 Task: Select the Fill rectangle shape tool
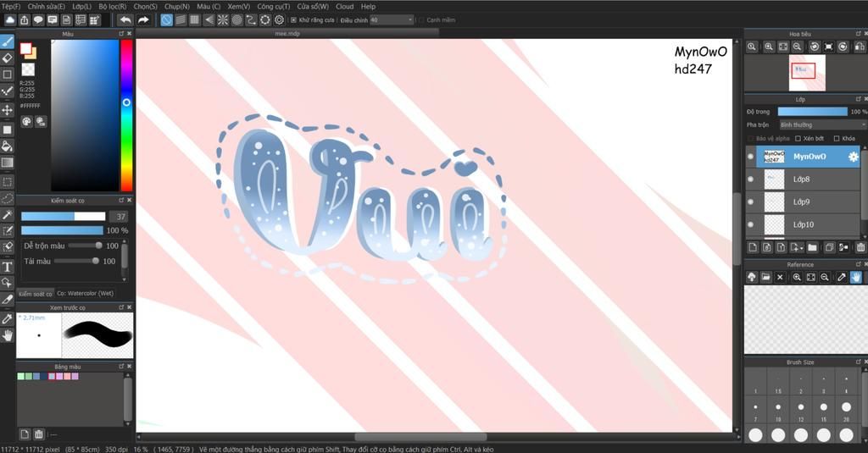click(7, 130)
